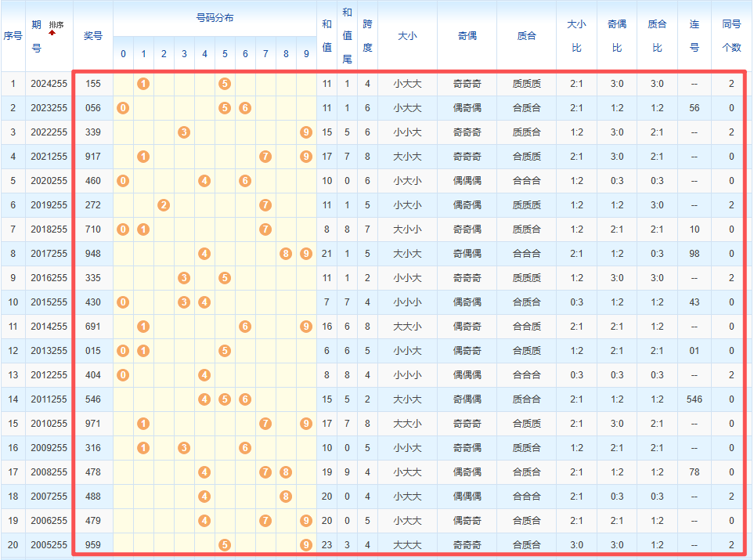Click orange ball 7 in row 2018255
This screenshot has height=560, width=754.
tap(265, 229)
